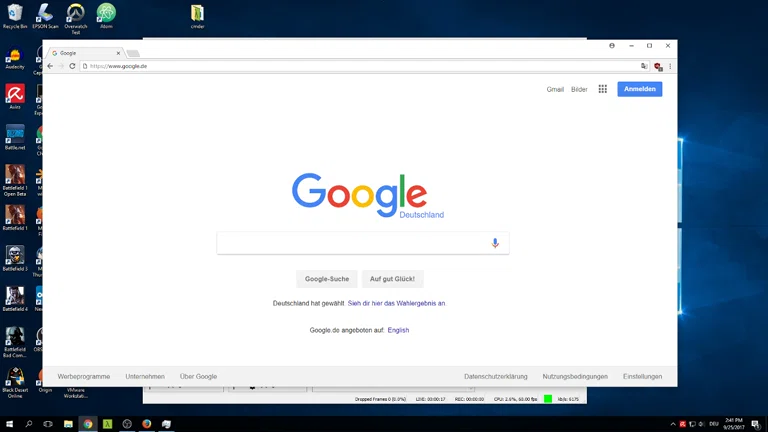The image size is (768, 432).
Task: Switch Google to English
Action: pos(398,330)
